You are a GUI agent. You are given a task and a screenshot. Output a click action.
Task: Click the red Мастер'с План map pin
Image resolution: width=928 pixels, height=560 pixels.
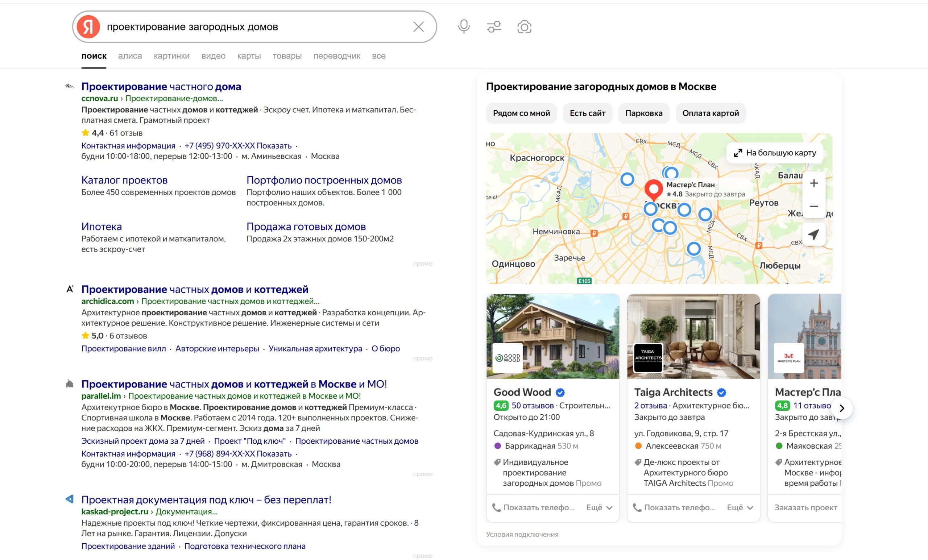pos(654,190)
